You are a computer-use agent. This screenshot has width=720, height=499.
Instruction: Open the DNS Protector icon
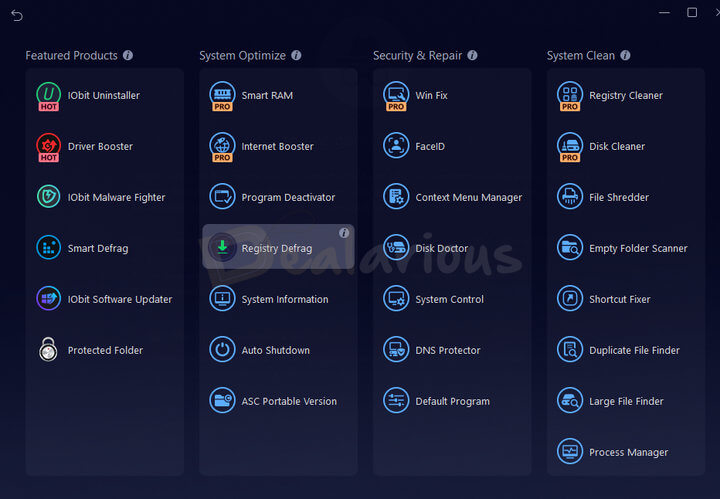[396, 350]
